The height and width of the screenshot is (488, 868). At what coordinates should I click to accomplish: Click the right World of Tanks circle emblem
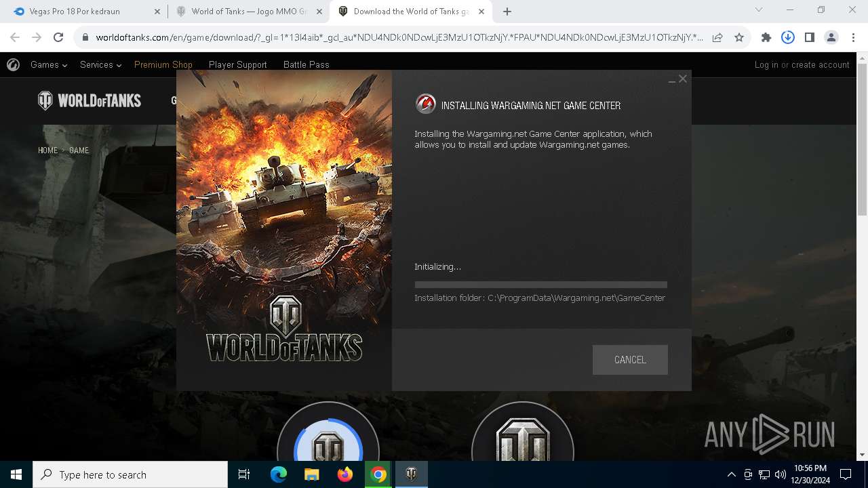pos(523,432)
